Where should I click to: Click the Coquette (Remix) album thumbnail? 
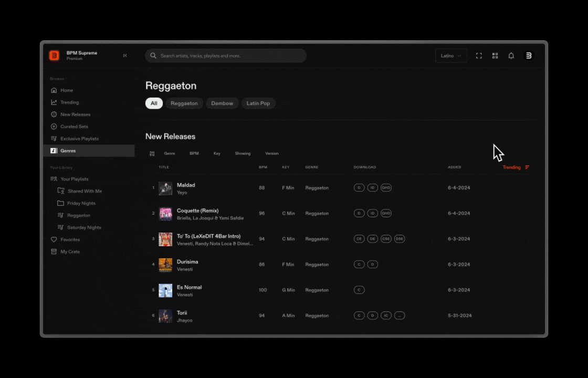(165, 214)
